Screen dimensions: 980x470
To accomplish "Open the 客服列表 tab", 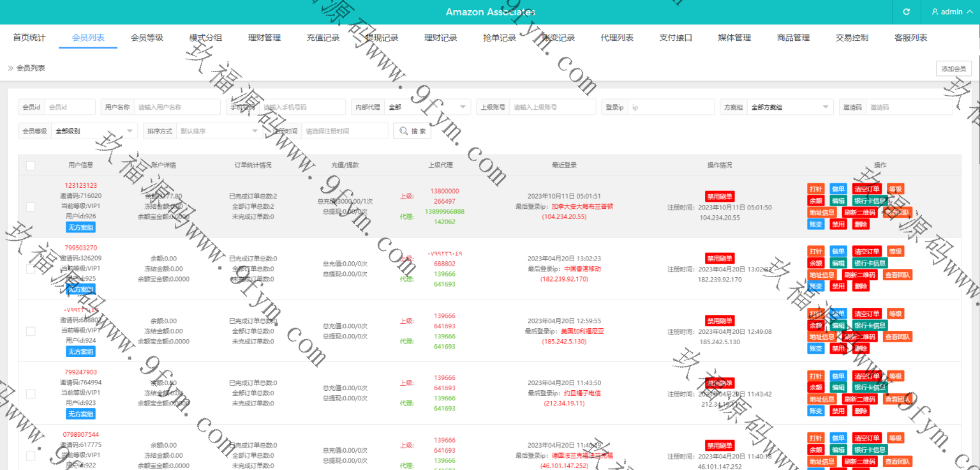I will [910, 38].
